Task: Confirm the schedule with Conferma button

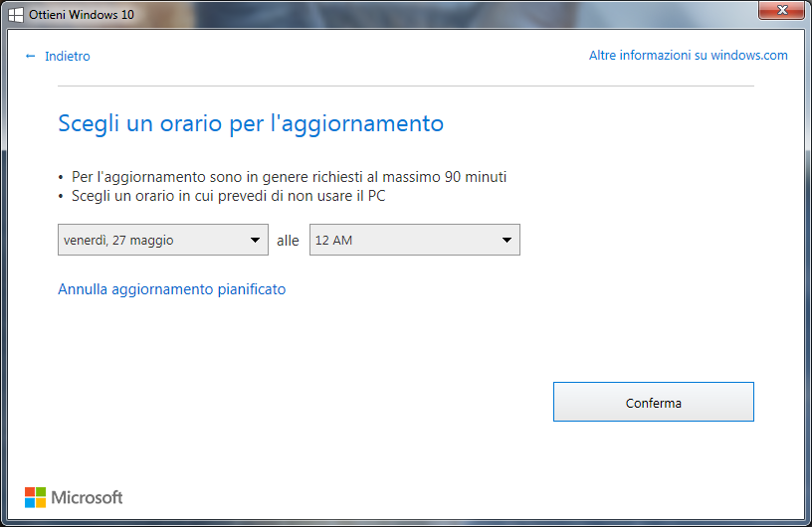Action: (x=654, y=402)
